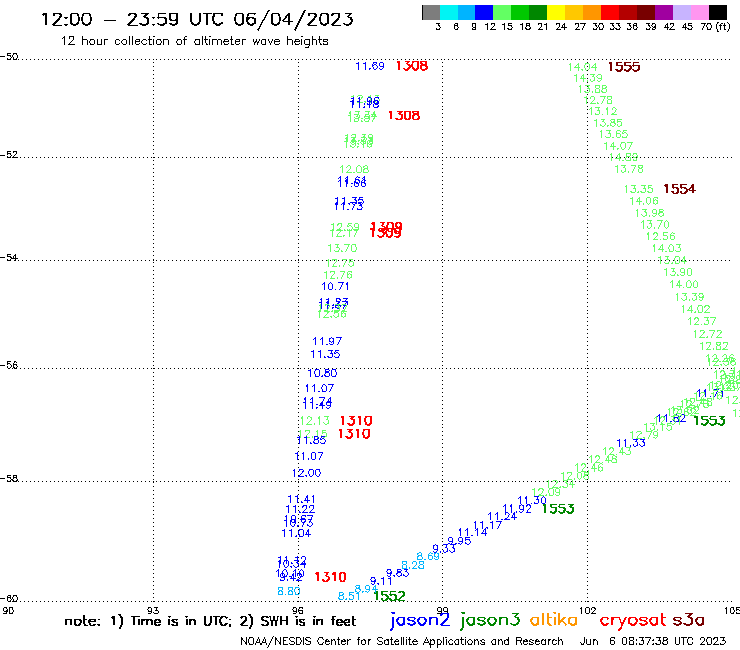Click the time marker '1555'
740x650 pixels.
(x=624, y=67)
